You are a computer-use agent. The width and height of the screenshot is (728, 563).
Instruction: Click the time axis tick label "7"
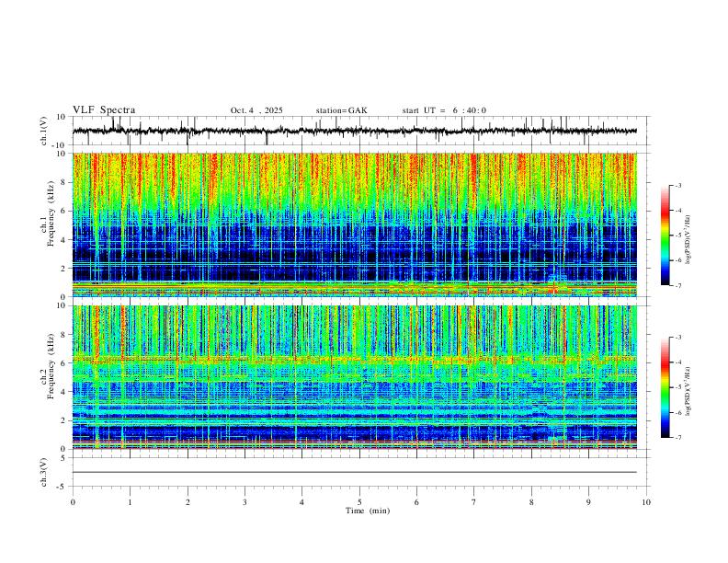pyautogui.click(x=474, y=502)
